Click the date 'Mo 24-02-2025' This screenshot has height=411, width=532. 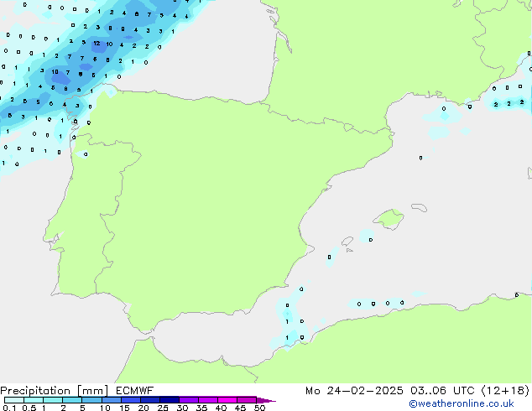[354, 390]
